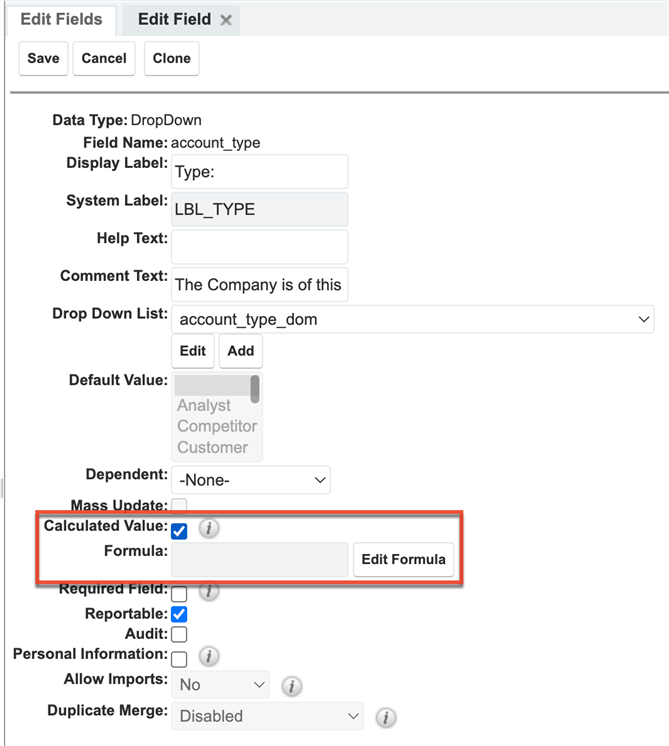Click the Edit Formula button
This screenshot has height=746, width=669.
point(403,559)
